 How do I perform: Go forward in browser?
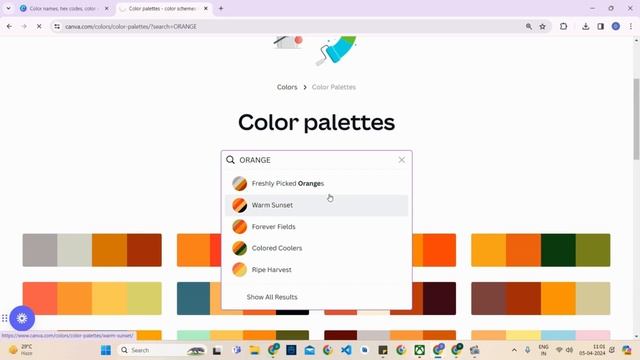tap(24, 26)
